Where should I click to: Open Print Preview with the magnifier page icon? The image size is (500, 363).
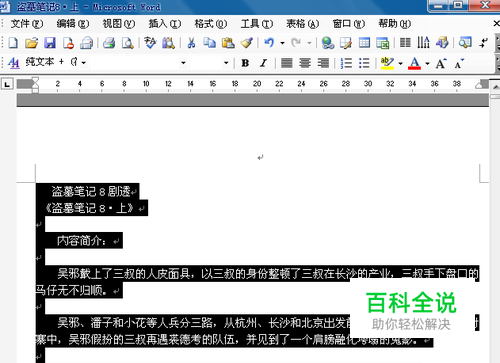click(x=128, y=43)
